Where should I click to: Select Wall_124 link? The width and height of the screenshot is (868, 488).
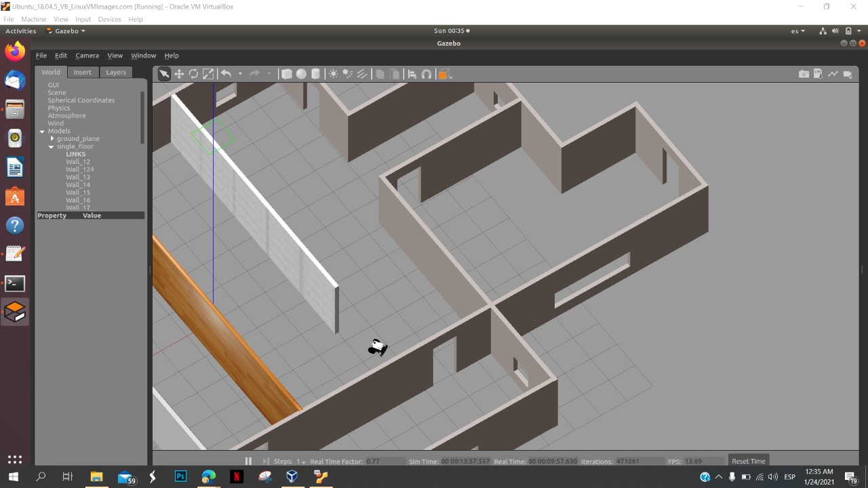coord(80,169)
